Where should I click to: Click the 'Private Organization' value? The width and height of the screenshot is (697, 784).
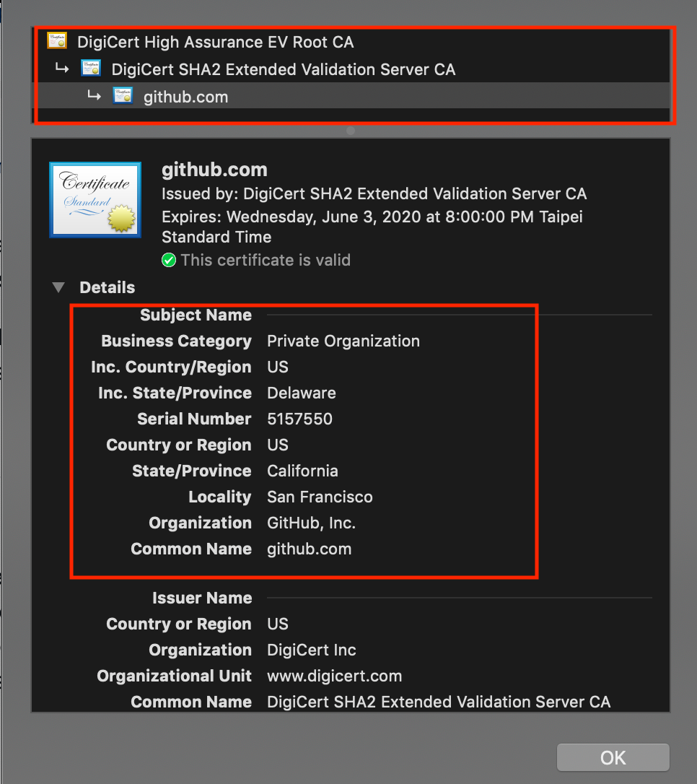(343, 341)
